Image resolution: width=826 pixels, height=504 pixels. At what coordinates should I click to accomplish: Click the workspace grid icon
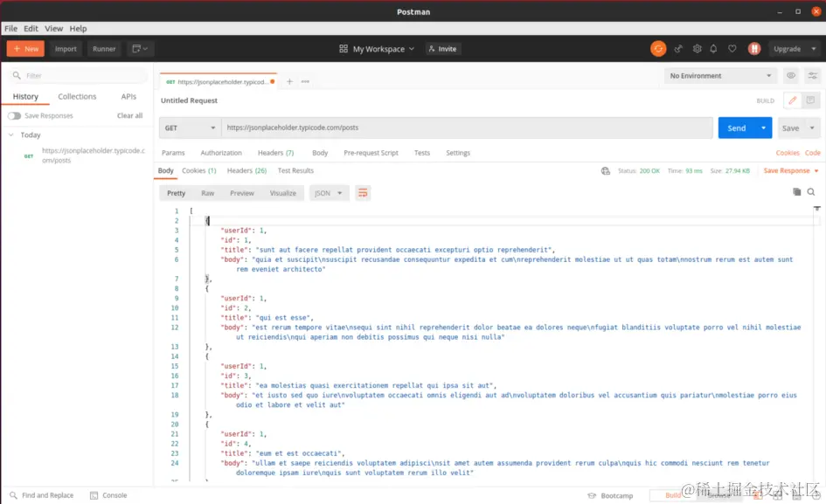pyautogui.click(x=344, y=48)
